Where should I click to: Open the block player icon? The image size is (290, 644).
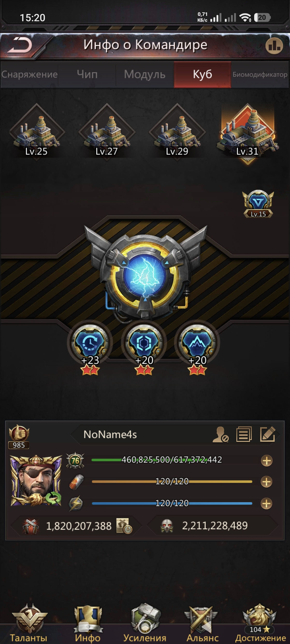[x=221, y=434]
